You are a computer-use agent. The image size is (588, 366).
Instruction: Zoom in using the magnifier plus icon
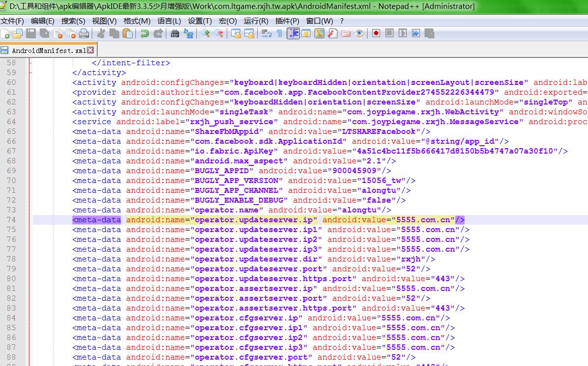(x=206, y=33)
